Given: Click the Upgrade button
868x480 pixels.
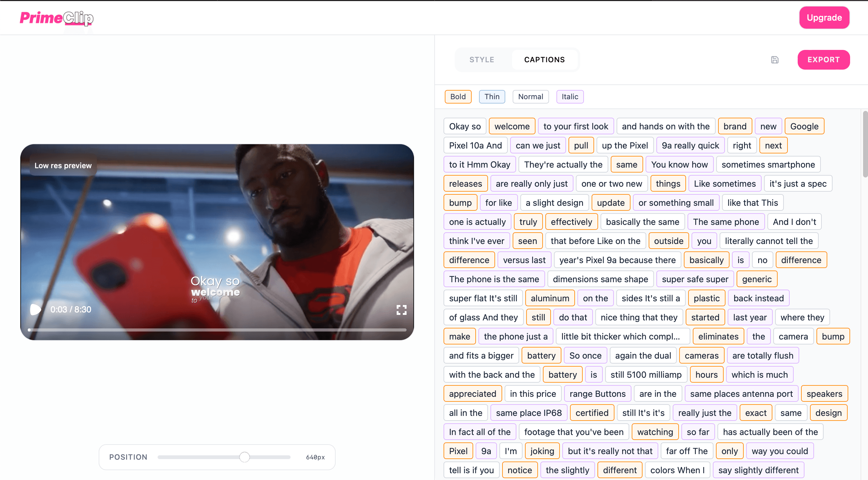Looking at the screenshot, I should point(824,17).
